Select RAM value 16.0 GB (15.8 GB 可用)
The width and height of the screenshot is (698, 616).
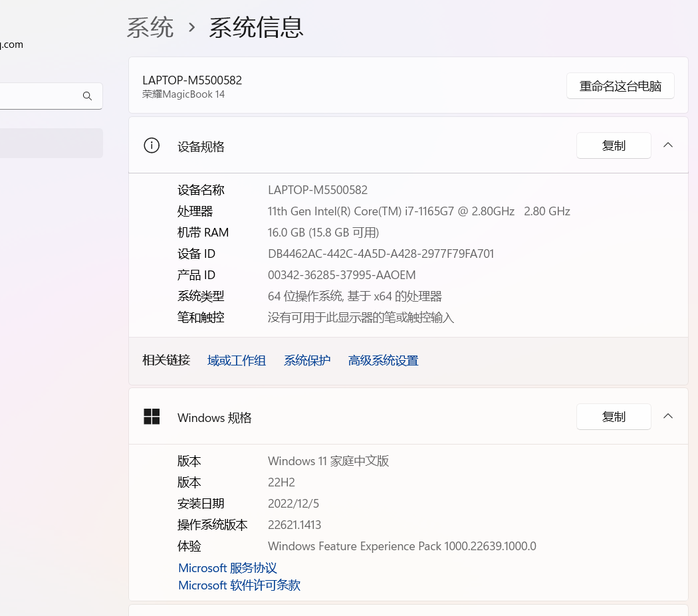(323, 233)
